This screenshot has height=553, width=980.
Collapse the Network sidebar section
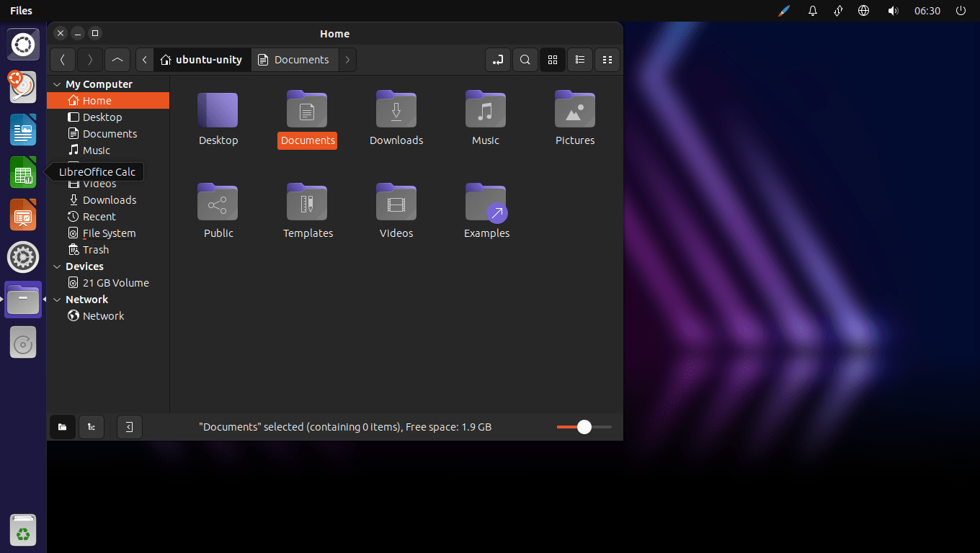[x=57, y=300]
